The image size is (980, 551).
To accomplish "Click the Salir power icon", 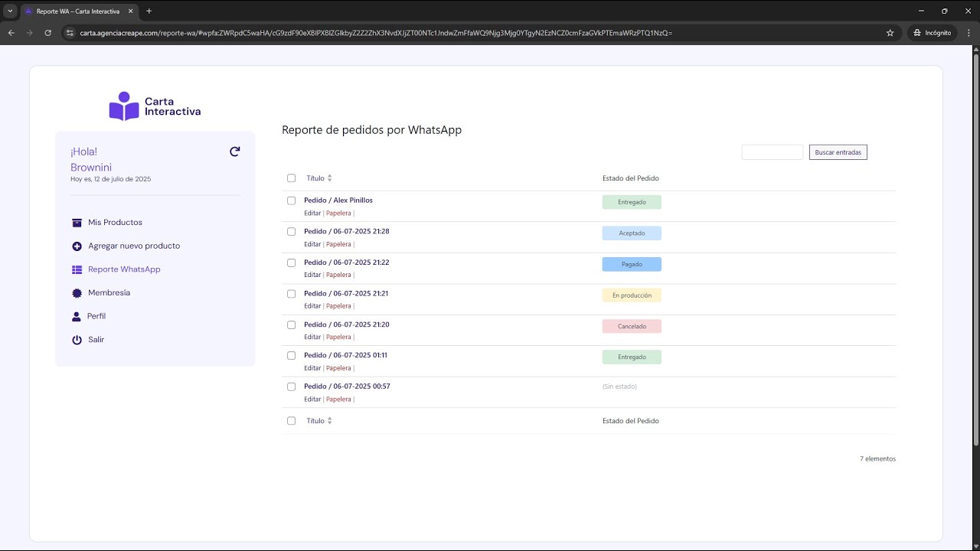I will (77, 340).
